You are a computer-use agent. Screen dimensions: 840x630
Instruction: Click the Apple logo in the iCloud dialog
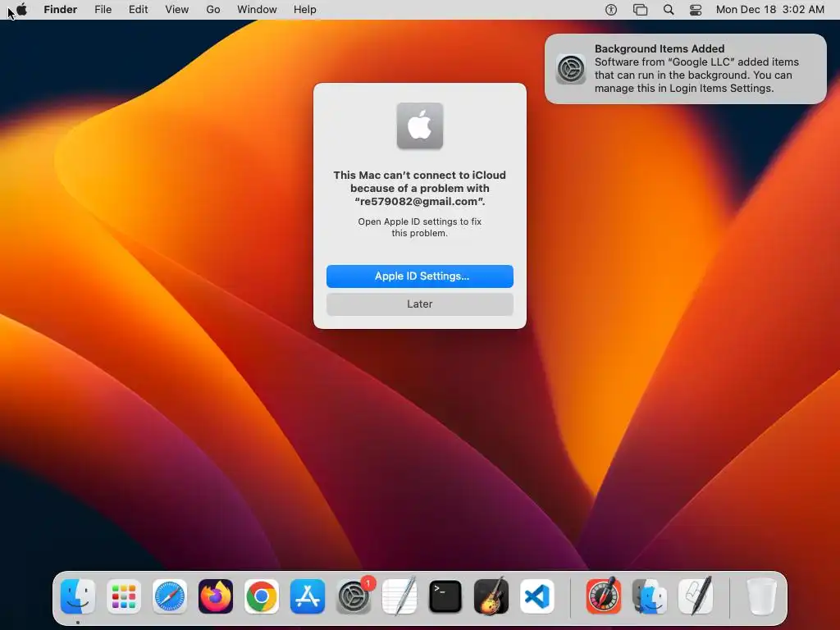[420, 126]
